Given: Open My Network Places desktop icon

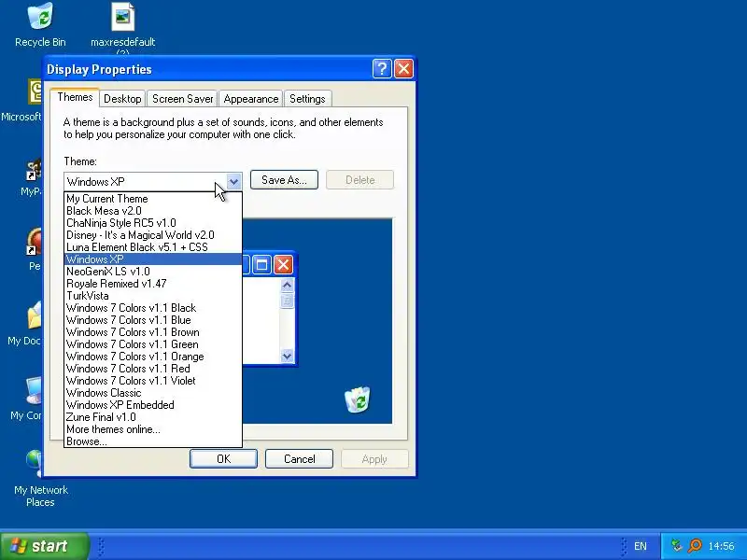Looking at the screenshot, I should pyautogui.click(x=40, y=478).
